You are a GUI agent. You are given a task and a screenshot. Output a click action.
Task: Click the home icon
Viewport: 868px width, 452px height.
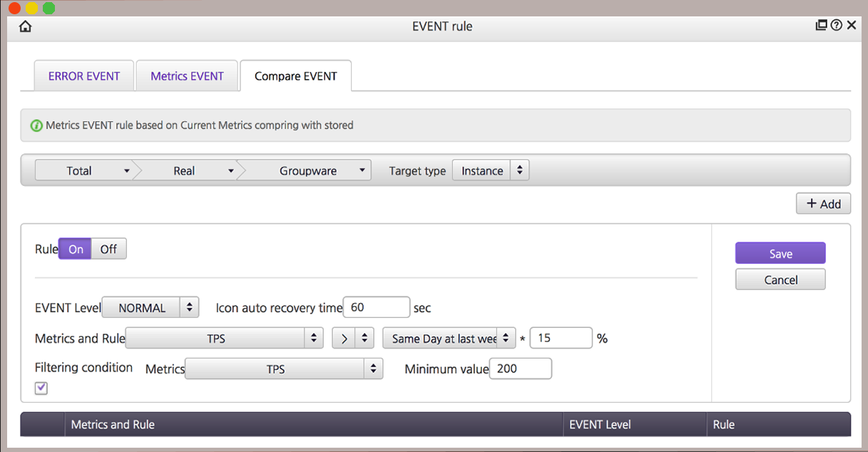(26, 26)
